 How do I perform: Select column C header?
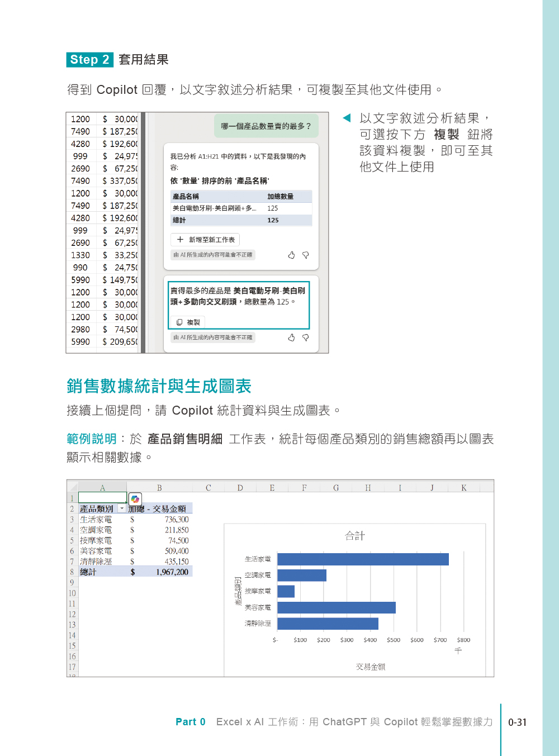click(x=208, y=487)
